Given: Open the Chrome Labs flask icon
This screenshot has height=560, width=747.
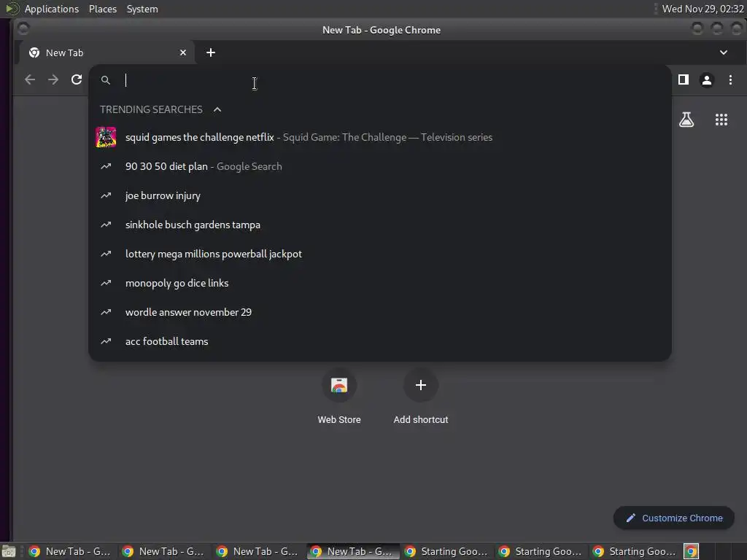Looking at the screenshot, I should pyautogui.click(x=686, y=120).
